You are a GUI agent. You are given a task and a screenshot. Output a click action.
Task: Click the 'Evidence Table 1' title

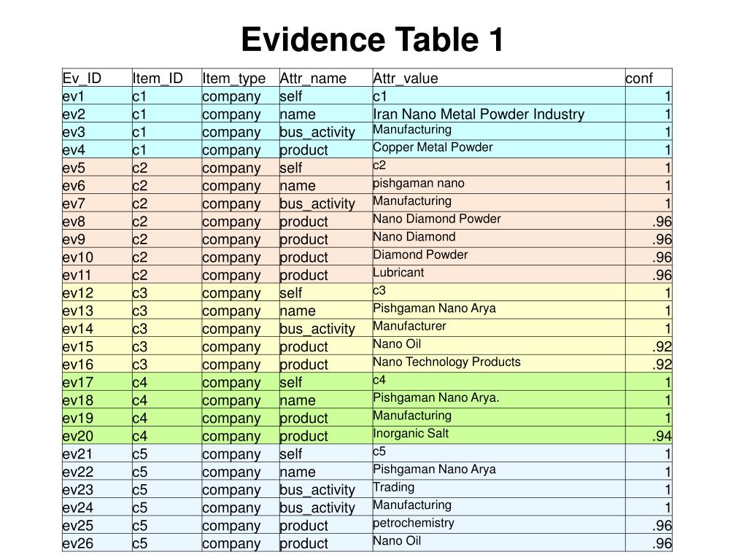(x=372, y=39)
